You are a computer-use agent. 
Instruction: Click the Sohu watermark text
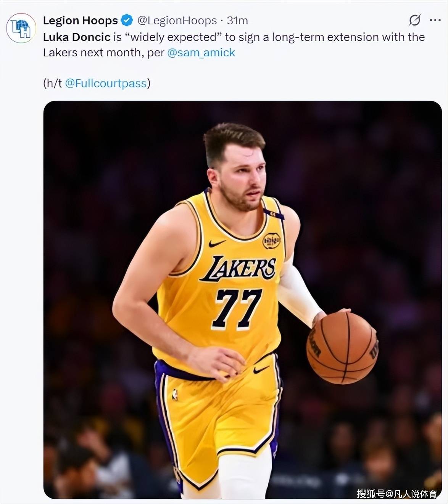coord(397,494)
